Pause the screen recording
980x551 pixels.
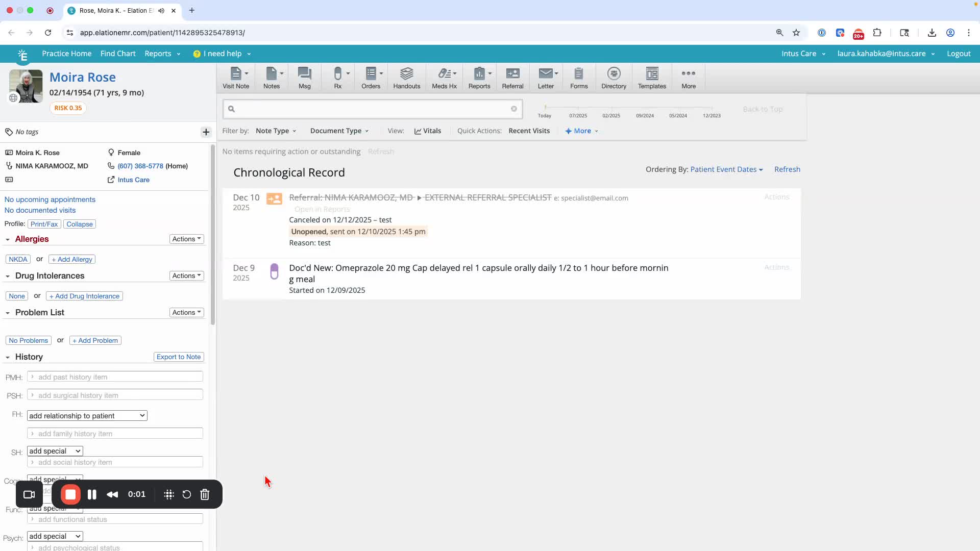pyautogui.click(x=92, y=494)
